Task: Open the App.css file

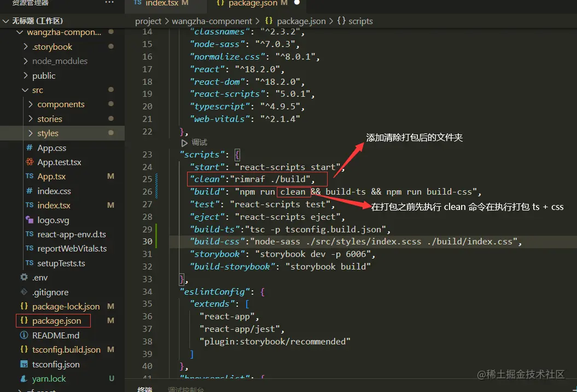Action: [x=52, y=148]
